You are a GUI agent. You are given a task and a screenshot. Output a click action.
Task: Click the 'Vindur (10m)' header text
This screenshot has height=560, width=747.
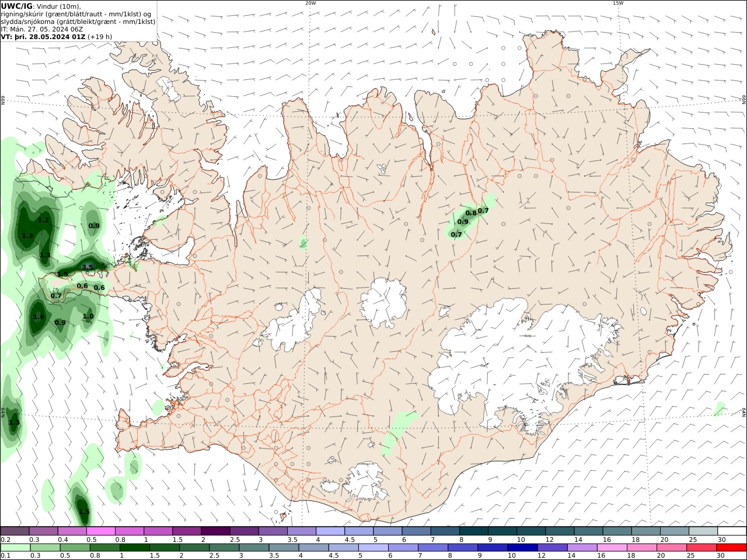59,6
